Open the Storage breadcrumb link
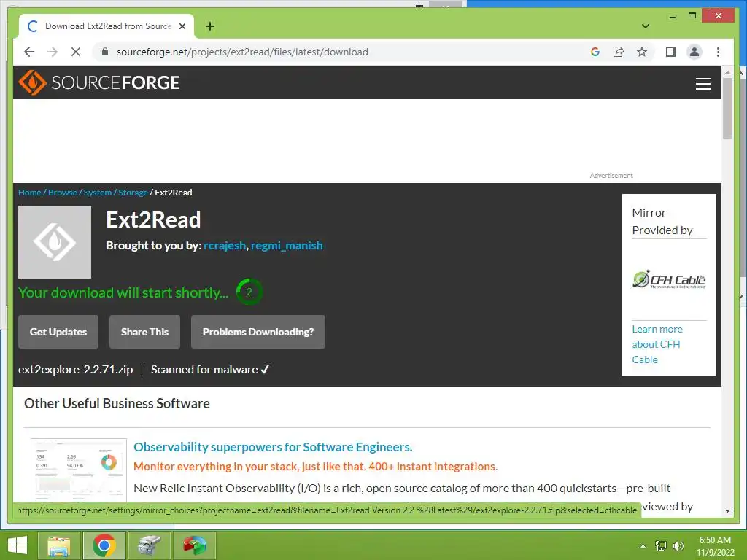 pos(133,192)
